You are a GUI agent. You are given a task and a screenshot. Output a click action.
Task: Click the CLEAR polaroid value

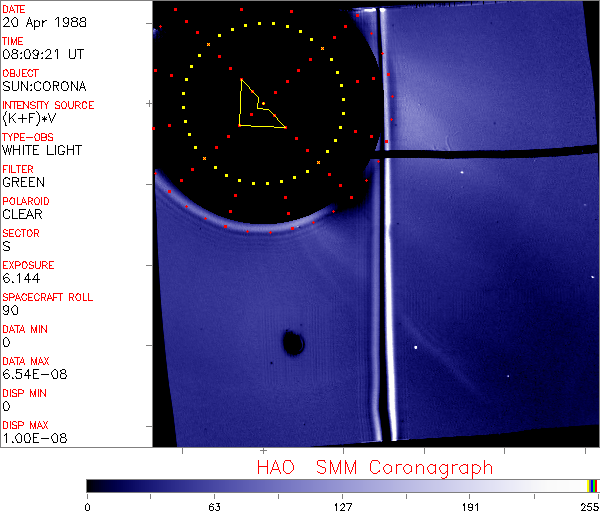23,214
